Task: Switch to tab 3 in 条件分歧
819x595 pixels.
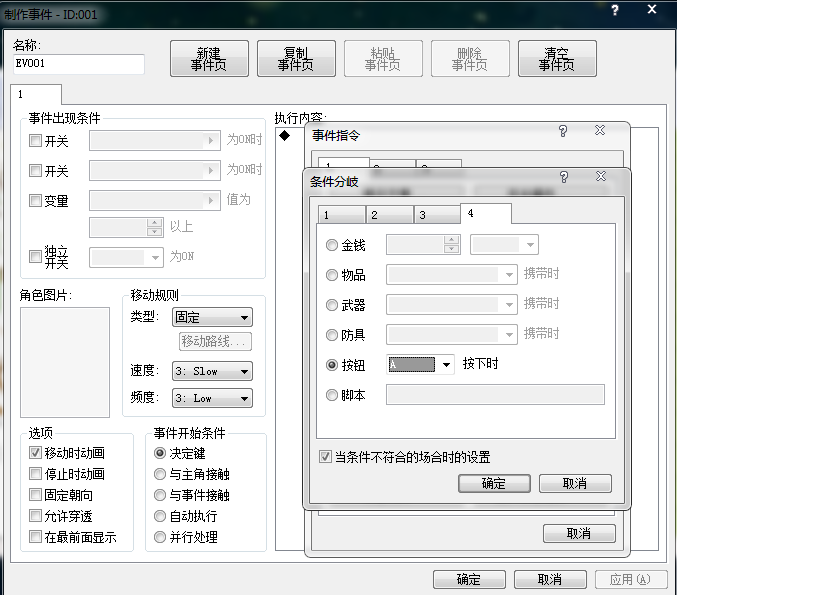Action: tap(437, 215)
